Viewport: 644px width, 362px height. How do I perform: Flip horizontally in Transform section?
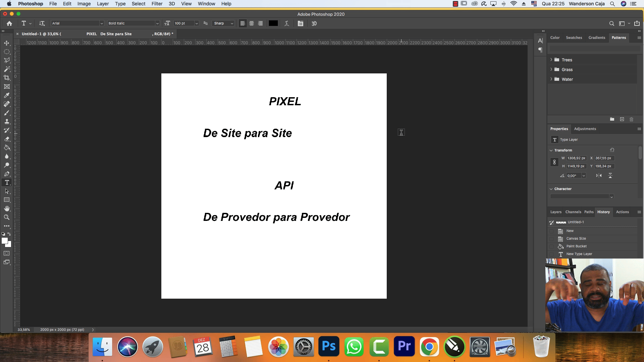[599, 176]
